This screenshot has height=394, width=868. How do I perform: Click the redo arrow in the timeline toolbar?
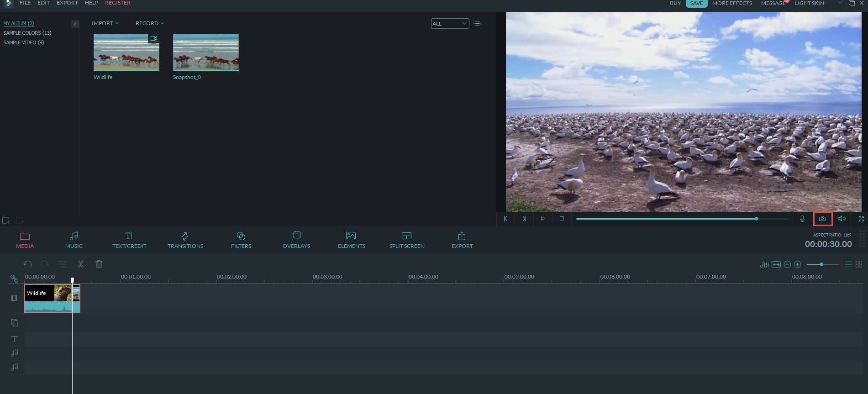click(44, 264)
